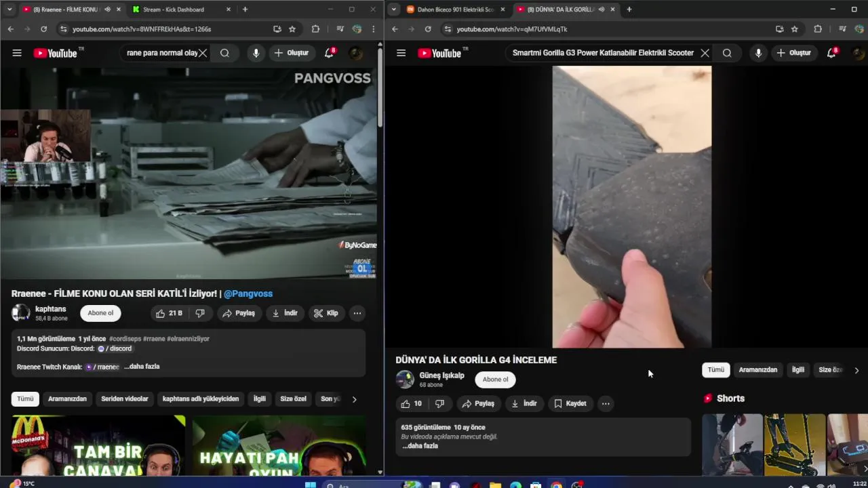
Task: Dislike the Gorilla G4 video
Action: pos(439,403)
